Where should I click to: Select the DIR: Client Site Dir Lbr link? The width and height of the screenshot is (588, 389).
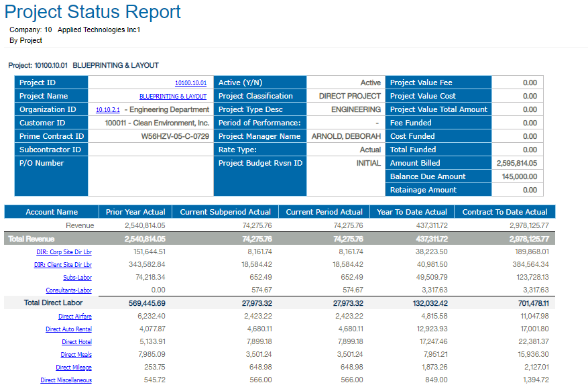(63, 265)
